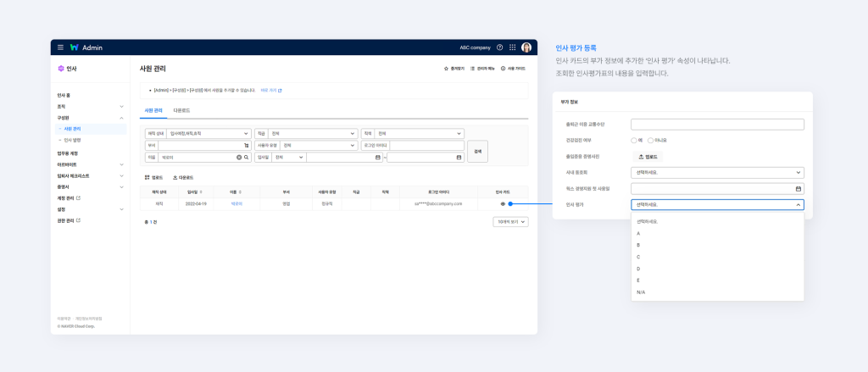Click the 다운로드 icon above the table

[175, 178]
